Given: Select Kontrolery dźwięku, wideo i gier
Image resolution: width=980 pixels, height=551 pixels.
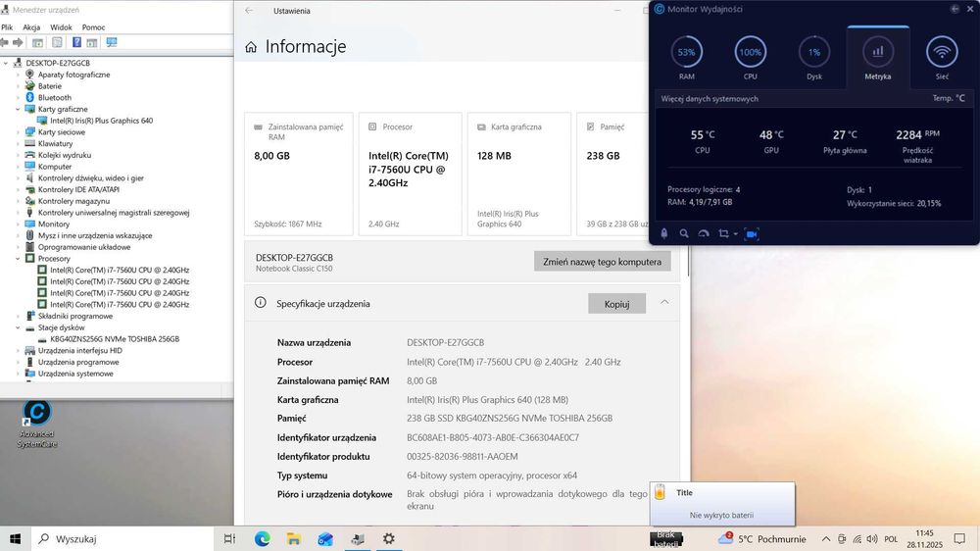Looking at the screenshot, I should click(x=90, y=178).
